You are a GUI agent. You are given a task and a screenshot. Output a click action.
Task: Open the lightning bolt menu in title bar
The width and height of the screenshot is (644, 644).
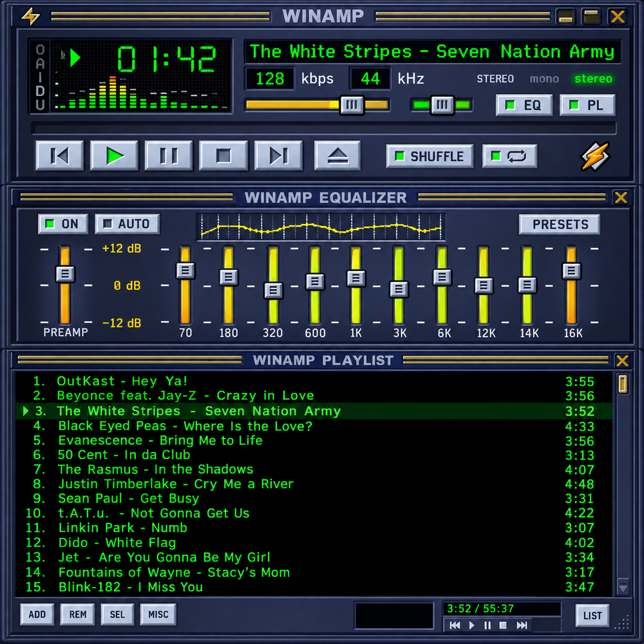click(x=31, y=17)
